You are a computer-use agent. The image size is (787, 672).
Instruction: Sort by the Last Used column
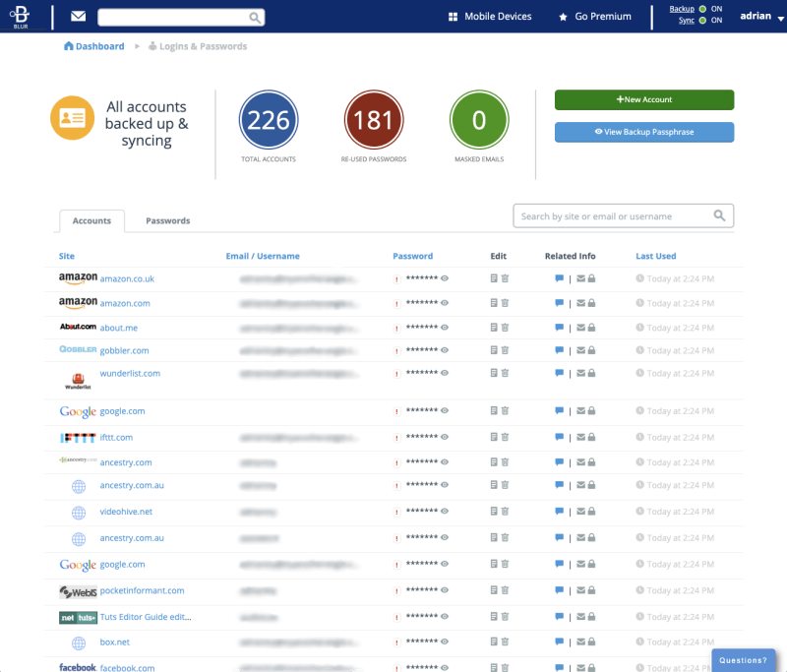click(655, 256)
